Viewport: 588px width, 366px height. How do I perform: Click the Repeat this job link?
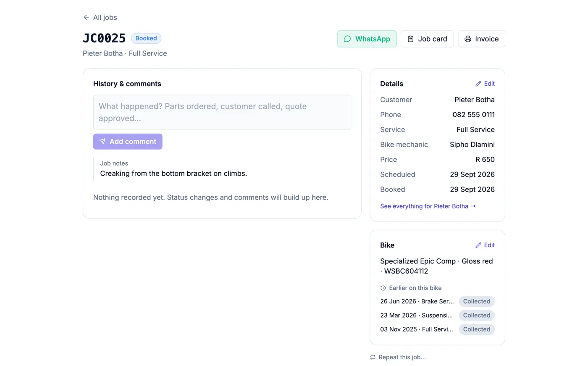[x=398, y=357]
